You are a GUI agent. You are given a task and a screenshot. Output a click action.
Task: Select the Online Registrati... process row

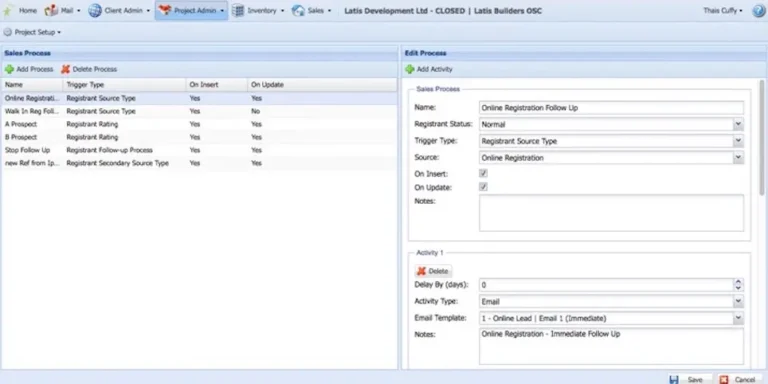(x=199, y=98)
